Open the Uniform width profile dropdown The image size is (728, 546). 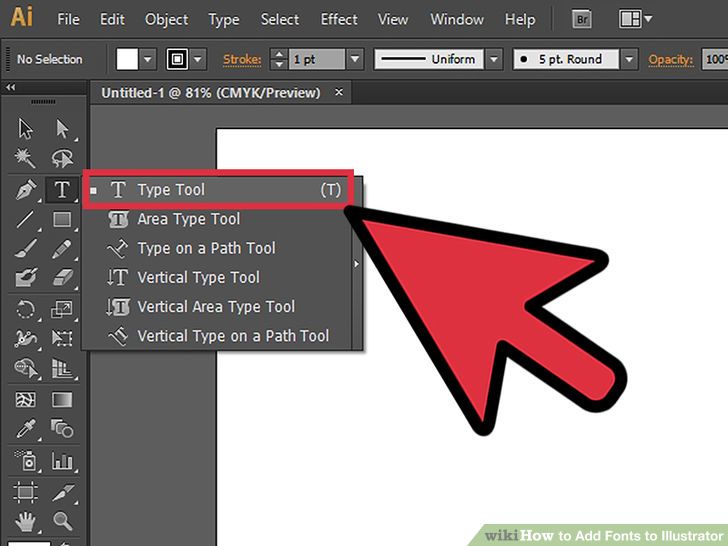(x=494, y=59)
